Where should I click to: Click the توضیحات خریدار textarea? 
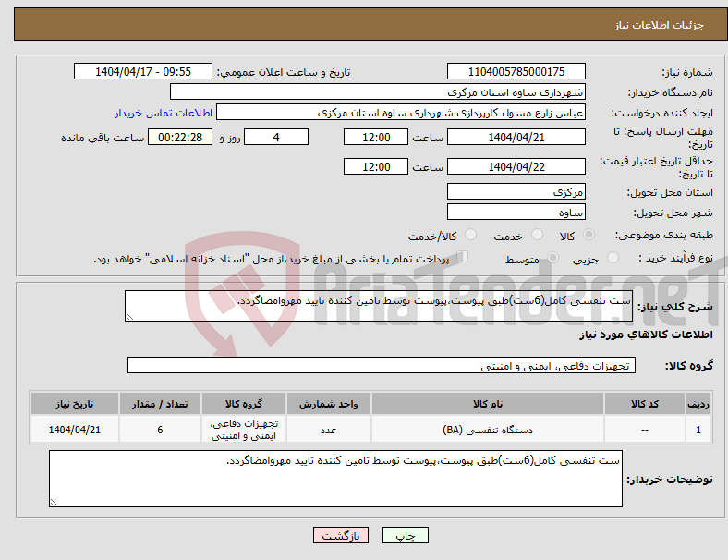point(335,479)
